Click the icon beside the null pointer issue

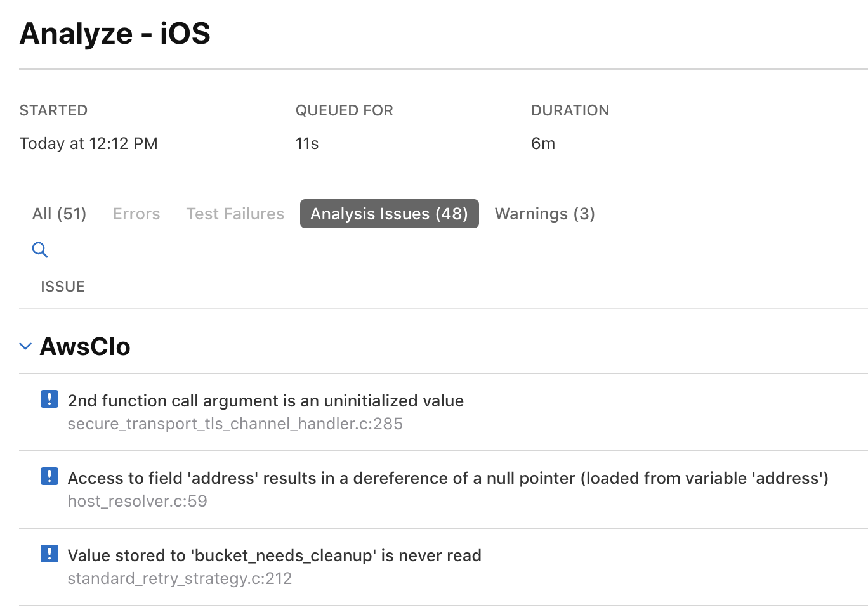[x=49, y=476]
